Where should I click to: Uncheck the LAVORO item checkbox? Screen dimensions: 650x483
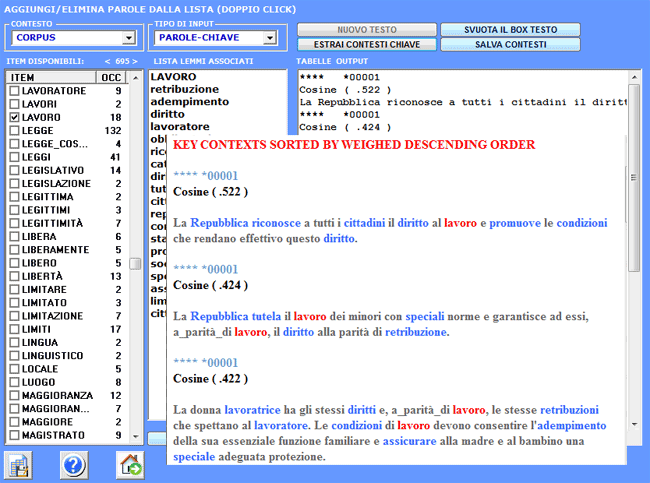[15, 117]
